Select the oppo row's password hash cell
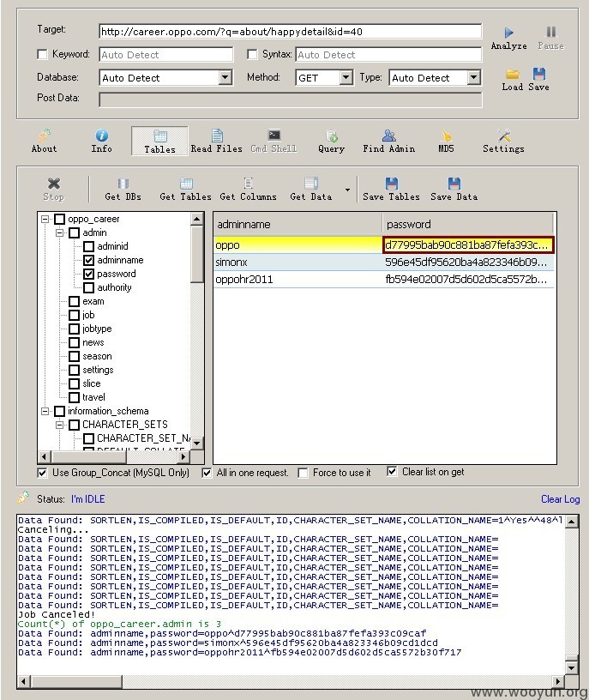 coord(467,245)
